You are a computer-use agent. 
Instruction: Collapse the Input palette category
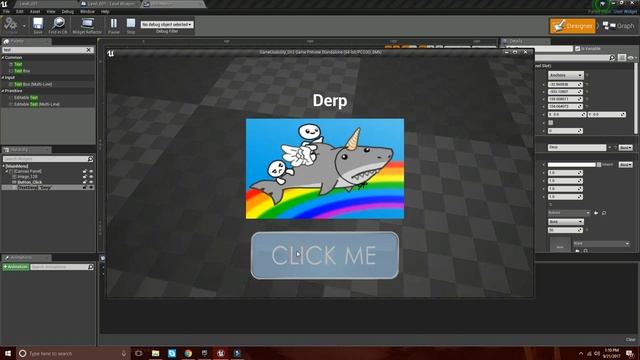tap(3, 78)
